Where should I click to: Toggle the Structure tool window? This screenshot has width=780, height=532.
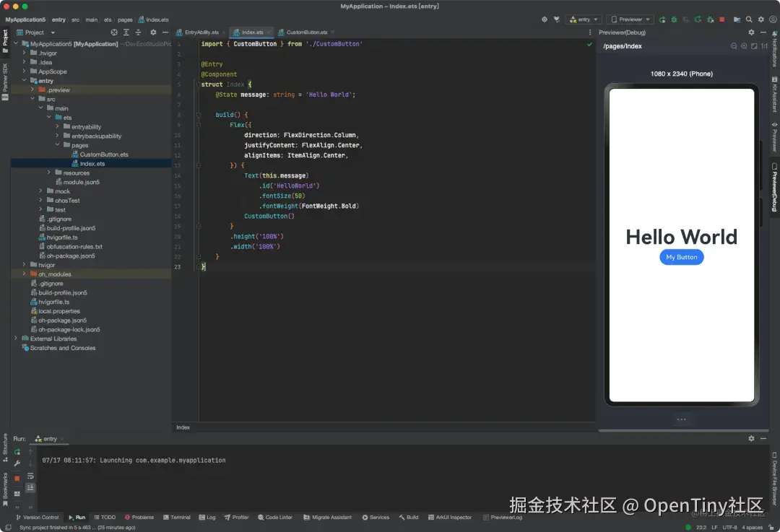click(x=5, y=448)
